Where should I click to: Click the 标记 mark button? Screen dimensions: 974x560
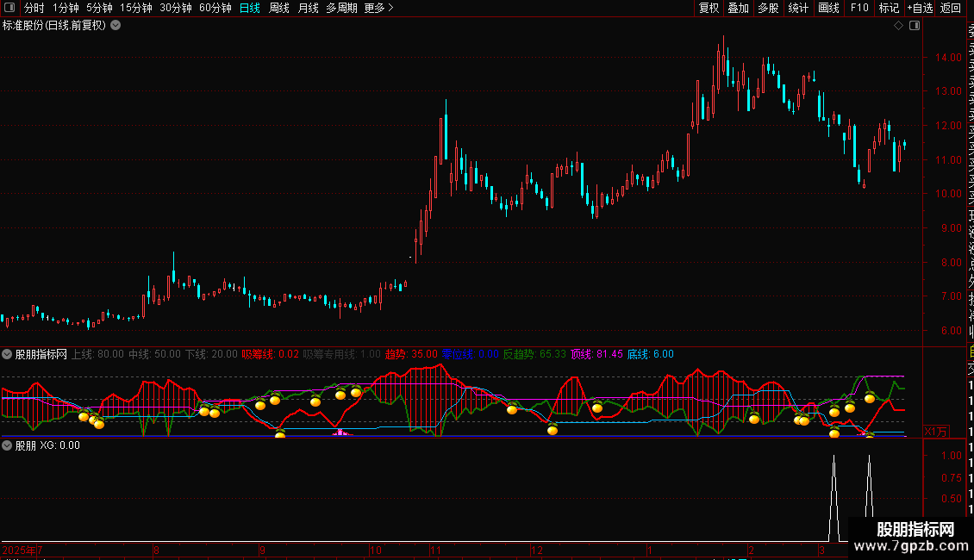click(x=889, y=8)
